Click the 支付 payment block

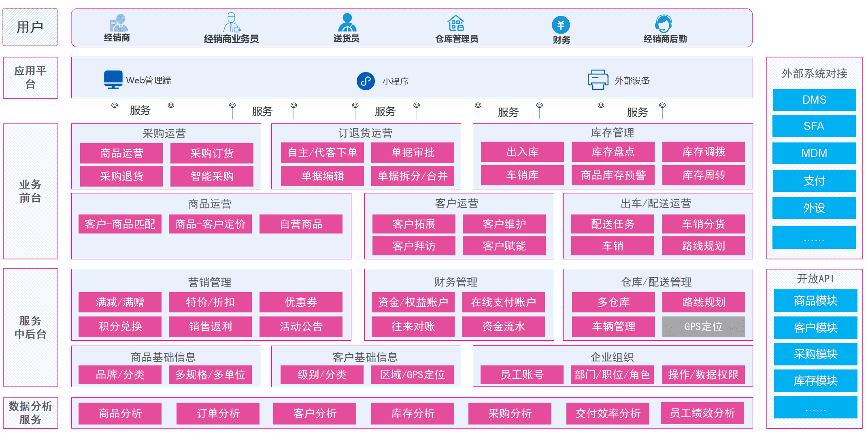[x=814, y=180]
